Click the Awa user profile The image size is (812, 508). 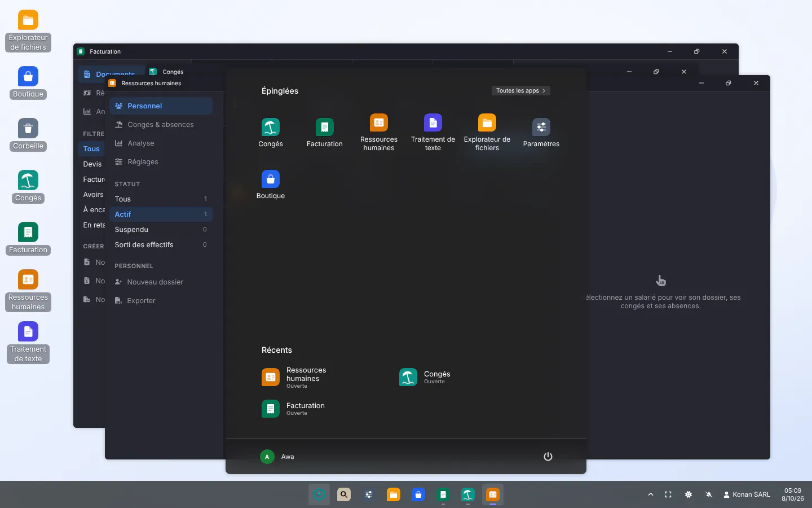click(277, 457)
